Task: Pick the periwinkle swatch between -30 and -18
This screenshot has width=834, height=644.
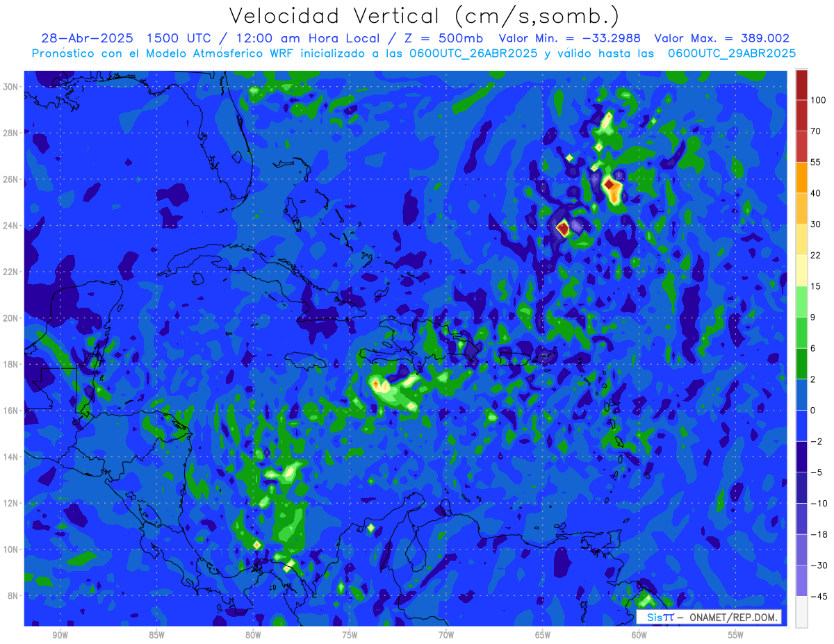Action: (x=802, y=548)
